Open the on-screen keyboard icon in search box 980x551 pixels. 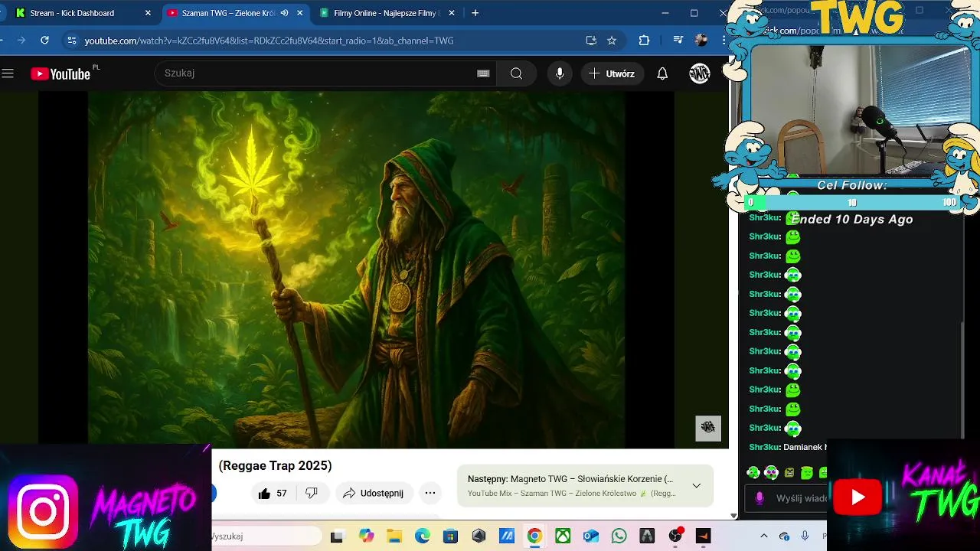tap(483, 73)
